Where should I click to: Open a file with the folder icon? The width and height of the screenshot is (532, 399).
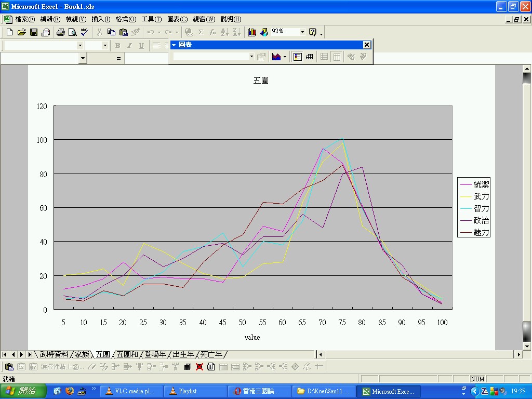click(x=21, y=32)
